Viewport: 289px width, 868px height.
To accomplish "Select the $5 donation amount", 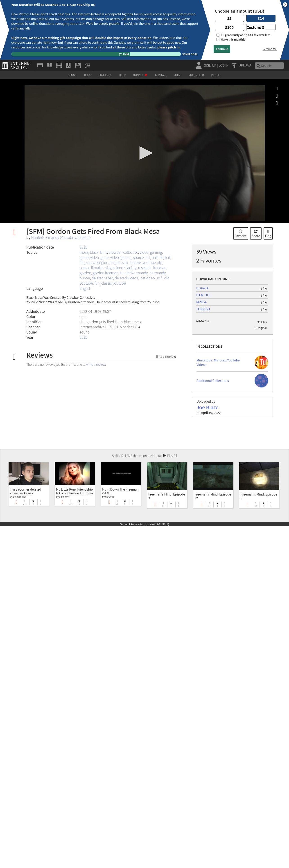I will tap(229, 18).
